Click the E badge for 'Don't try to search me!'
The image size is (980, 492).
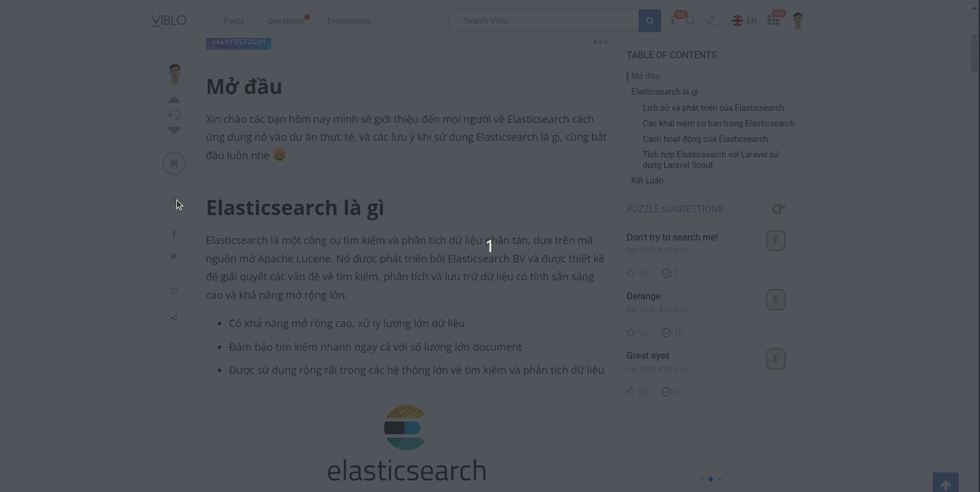pos(776,241)
